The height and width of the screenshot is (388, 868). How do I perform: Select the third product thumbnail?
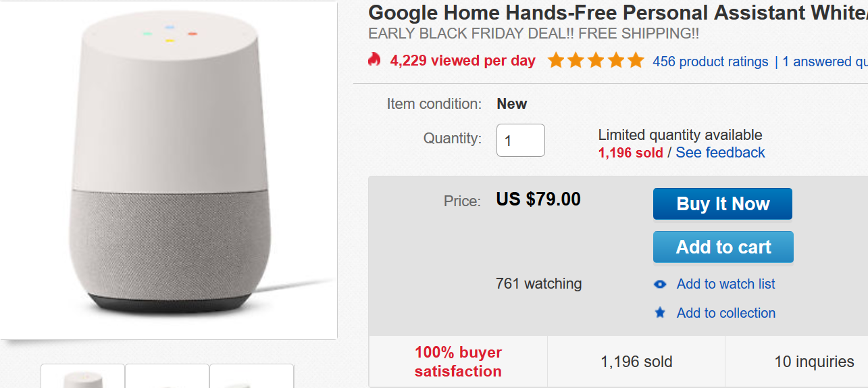251,377
